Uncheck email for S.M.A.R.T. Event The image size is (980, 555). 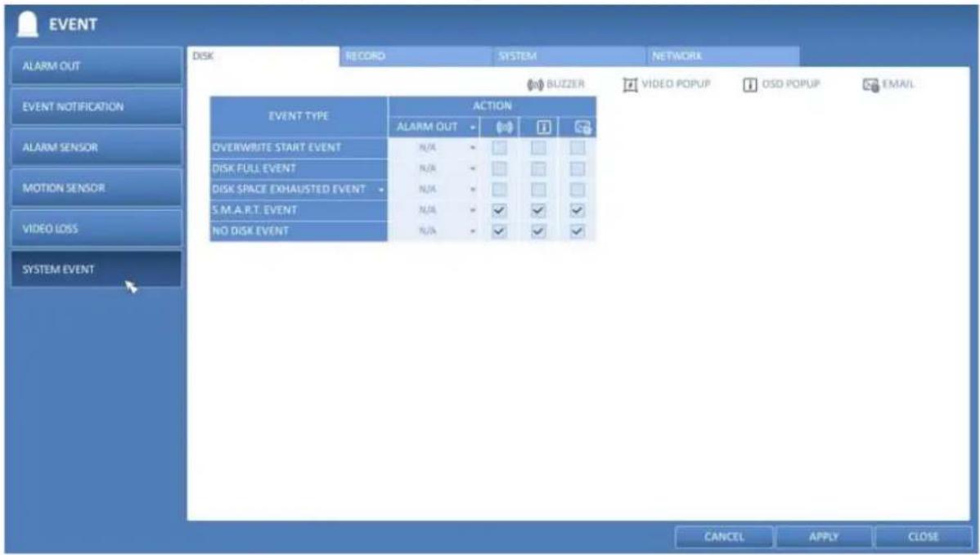click(578, 210)
